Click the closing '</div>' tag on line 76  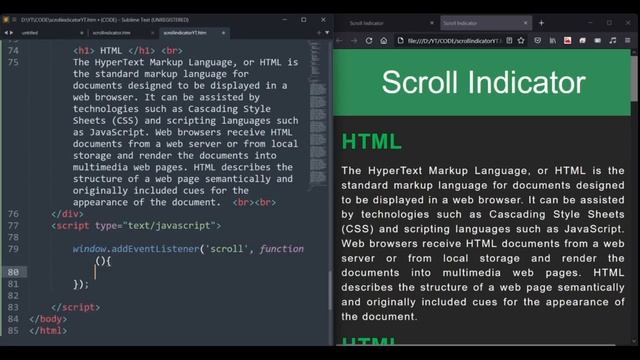[x=67, y=214]
